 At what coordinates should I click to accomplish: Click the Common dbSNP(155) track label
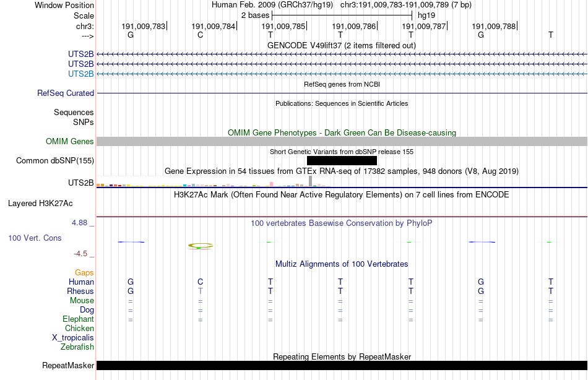(x=55, y=160)
